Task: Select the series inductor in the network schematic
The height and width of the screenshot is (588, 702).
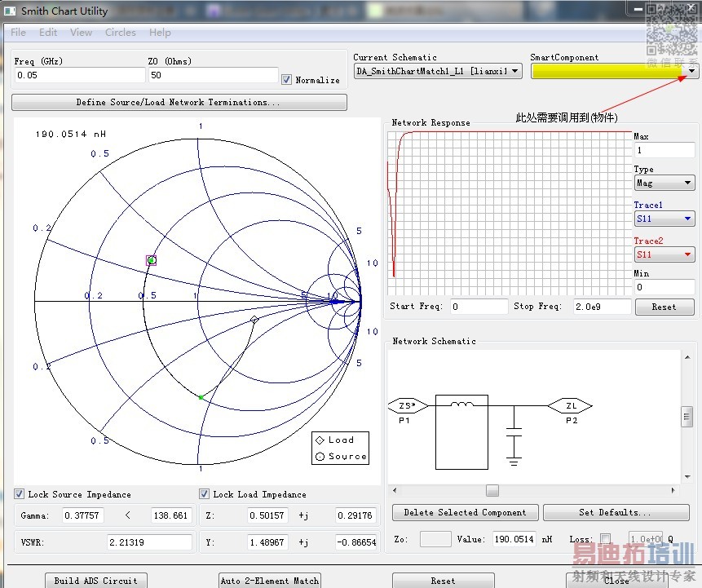Action: click(461, 405)
